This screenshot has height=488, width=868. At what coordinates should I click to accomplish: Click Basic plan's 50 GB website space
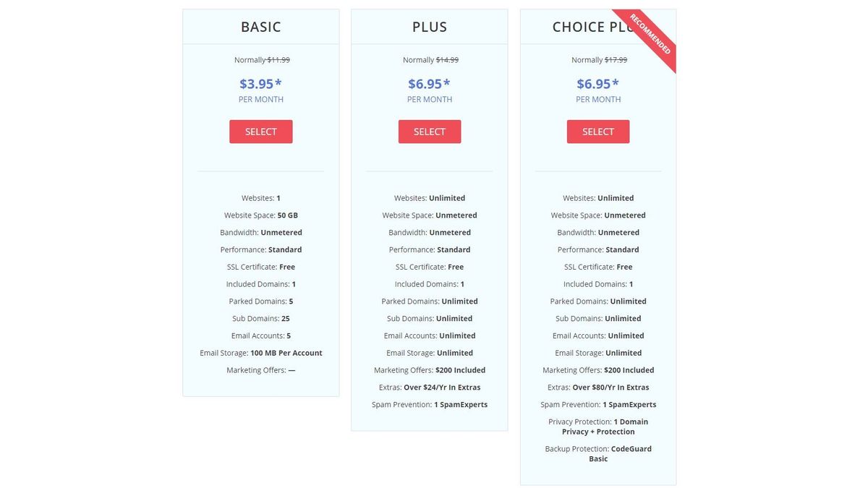[x=287, y=215]
